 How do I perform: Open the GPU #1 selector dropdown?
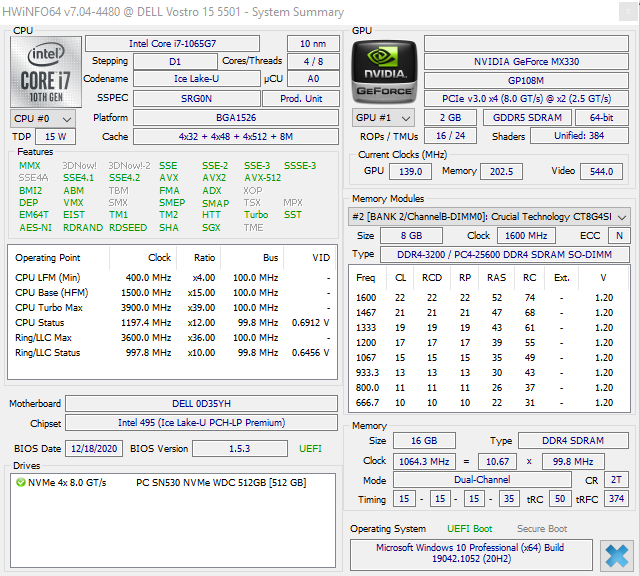[383, 118]
